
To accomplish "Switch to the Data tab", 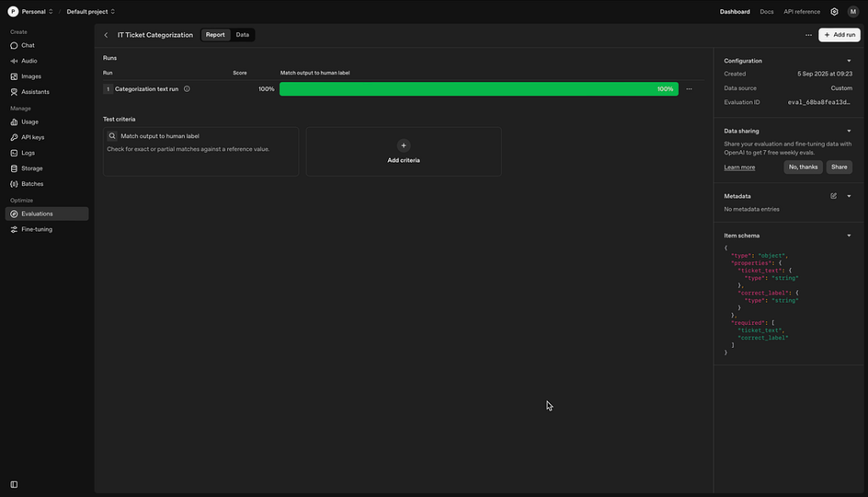I will coord(242,35).
